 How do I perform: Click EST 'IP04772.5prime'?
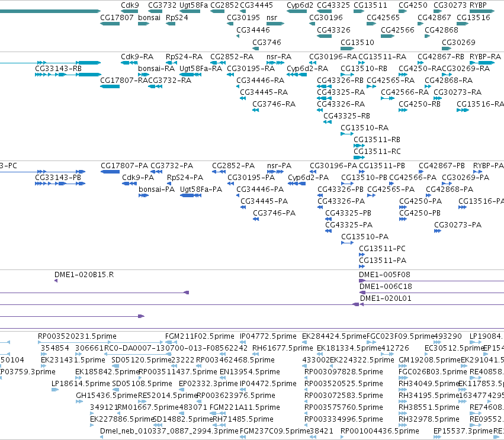point(268,336)
